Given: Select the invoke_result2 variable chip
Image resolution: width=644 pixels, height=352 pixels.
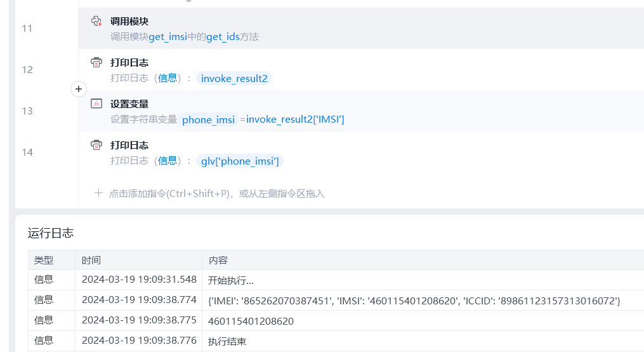Looking at the screenshot, I should (234, 78).
